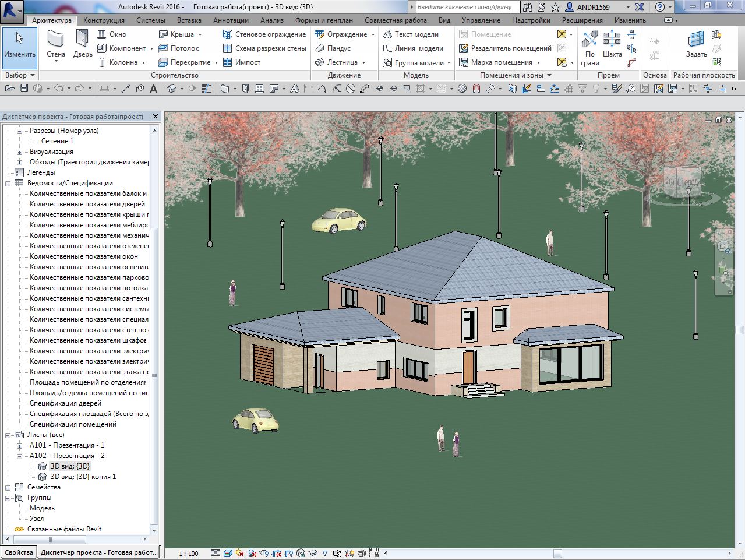Click the Стеновое ограждение curtain system tool
Image resolution: width=745 pixels, height=560 pixels.
click(264, 34)
